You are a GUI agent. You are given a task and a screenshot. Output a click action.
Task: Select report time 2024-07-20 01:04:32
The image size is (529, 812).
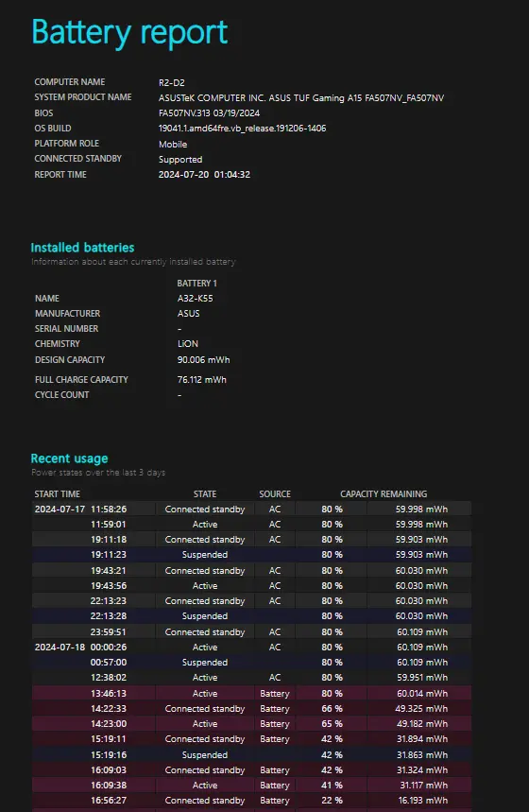tap(204, 175)
